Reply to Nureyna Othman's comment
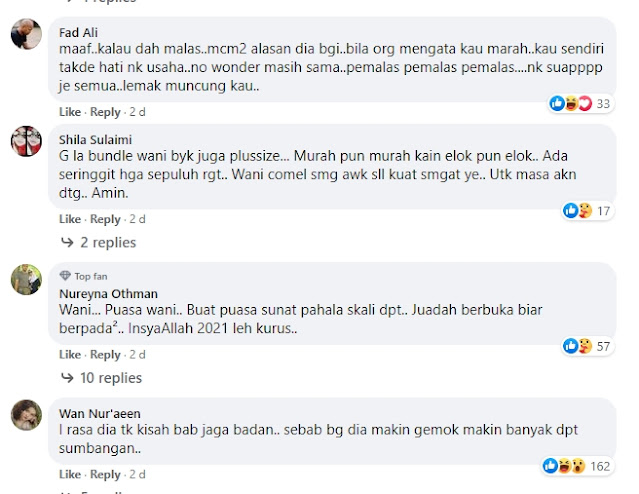This screenshot has width=639, height=494. tap(105, 355)
